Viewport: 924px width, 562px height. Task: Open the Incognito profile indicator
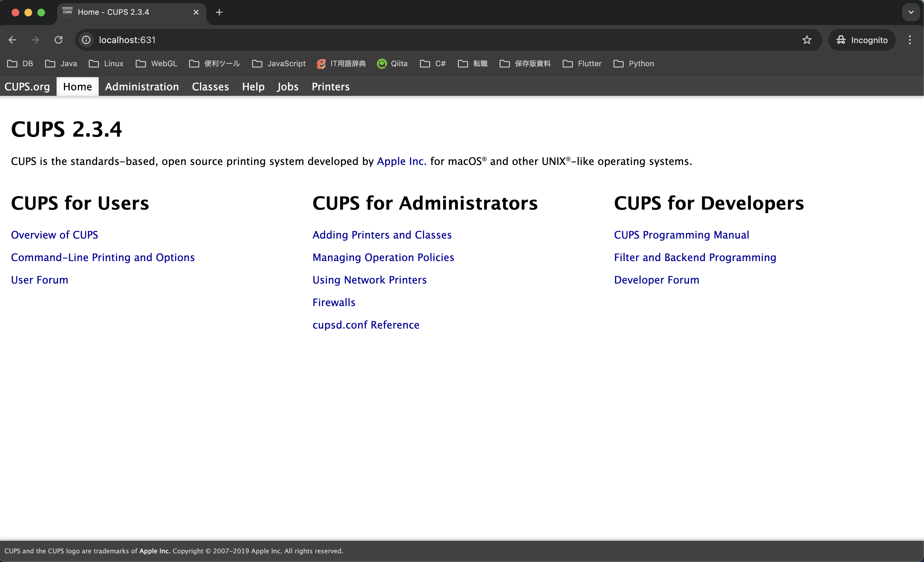point(861,40)
